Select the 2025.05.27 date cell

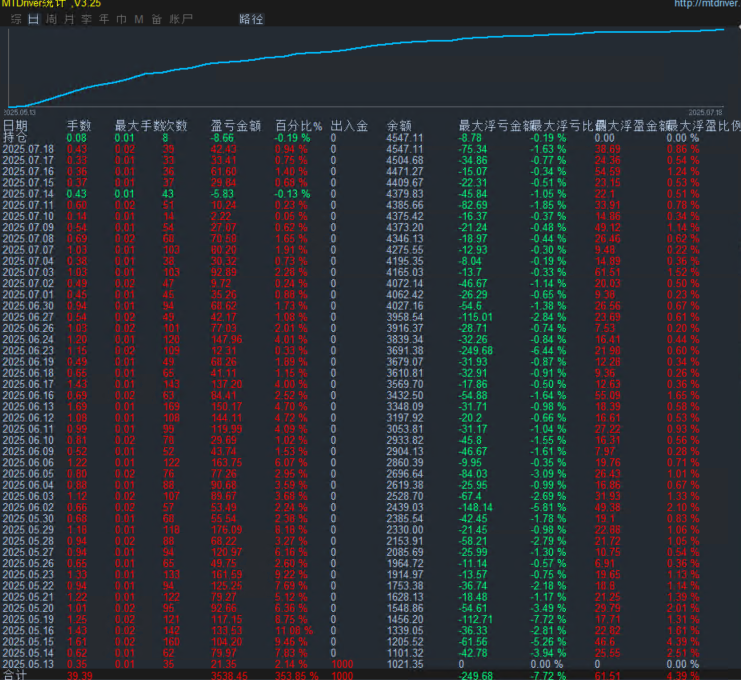[x=28, y=552]
